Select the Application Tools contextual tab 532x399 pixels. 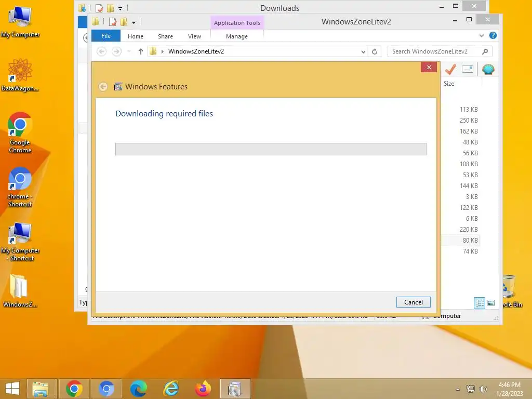[x=237, y=23]
